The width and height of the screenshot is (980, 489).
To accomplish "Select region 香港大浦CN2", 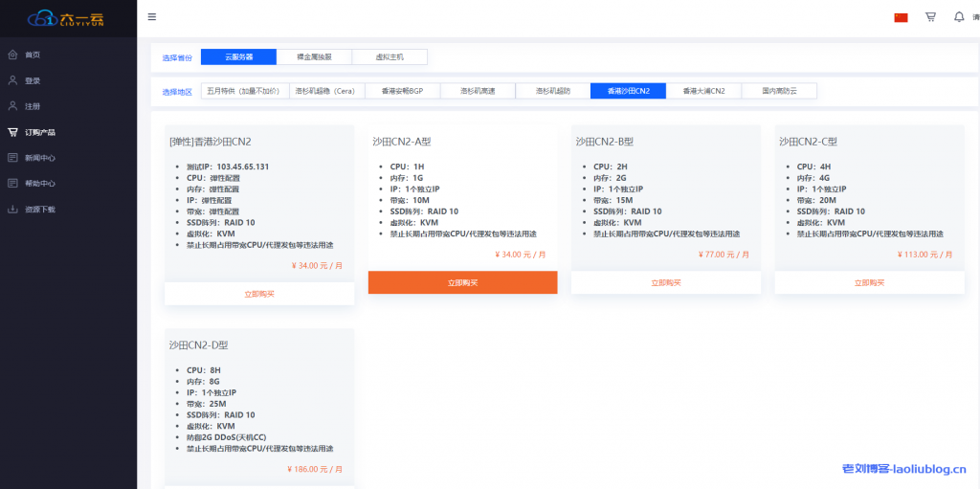I will tap(703, 91).
